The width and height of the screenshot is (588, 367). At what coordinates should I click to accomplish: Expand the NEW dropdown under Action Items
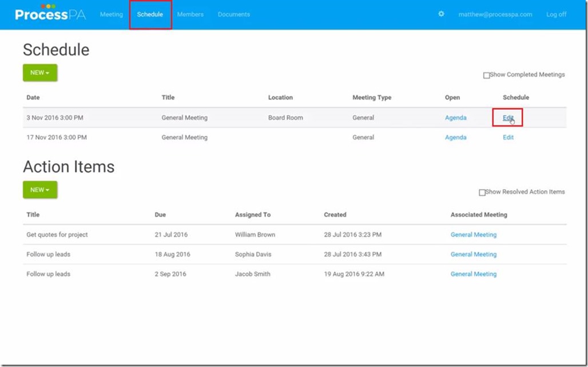click(x=40, y=190)
